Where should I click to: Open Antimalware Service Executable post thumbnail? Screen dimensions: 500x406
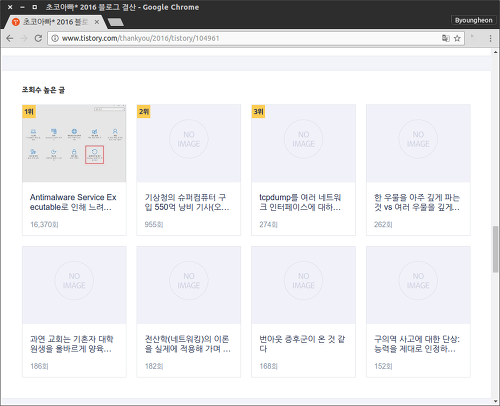tap(74, 143)
